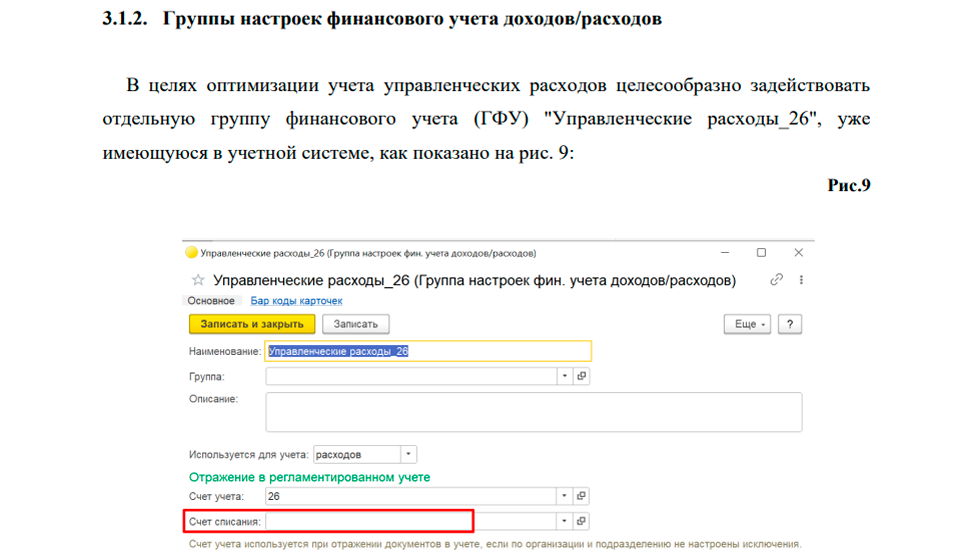The width and height of the screenshot is (980, 550).
Task: Click the yellow 1C application icon
Action: 191,252
